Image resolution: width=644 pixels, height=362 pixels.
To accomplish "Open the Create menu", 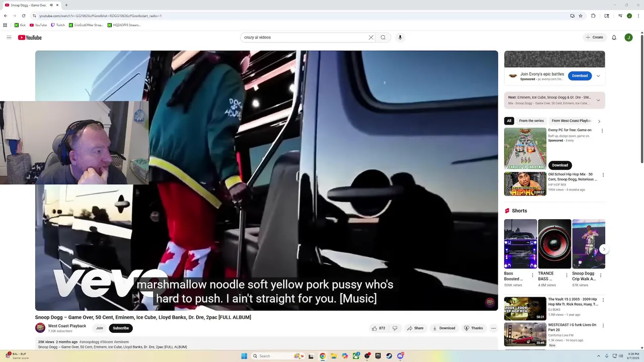I will coord(594,37).
